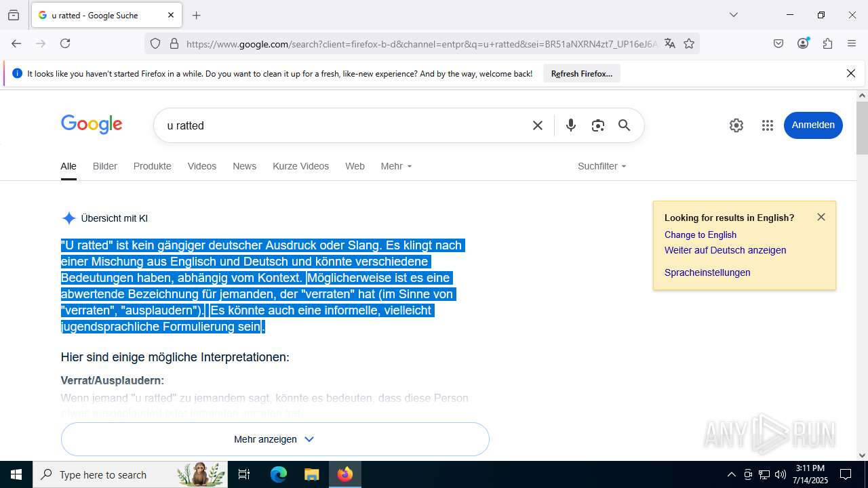The image size is (868, 488).
Task: Click Change to English link
Action: coord(701,235)
